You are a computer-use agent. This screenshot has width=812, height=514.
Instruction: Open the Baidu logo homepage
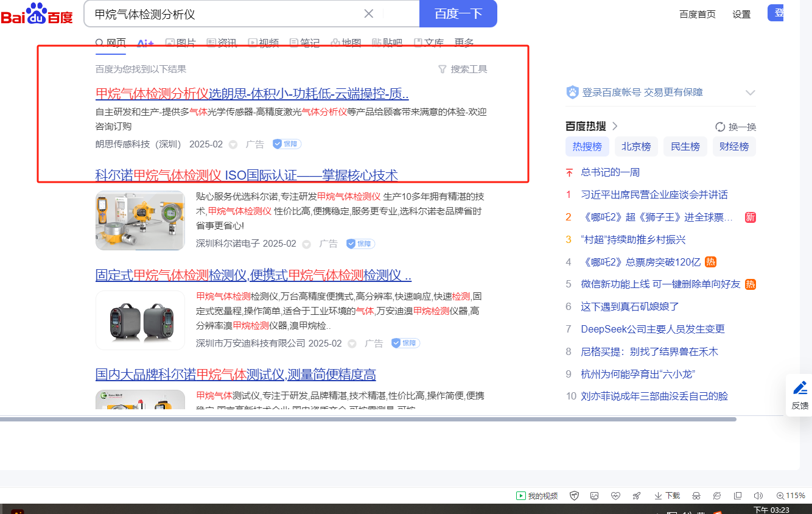37,14
